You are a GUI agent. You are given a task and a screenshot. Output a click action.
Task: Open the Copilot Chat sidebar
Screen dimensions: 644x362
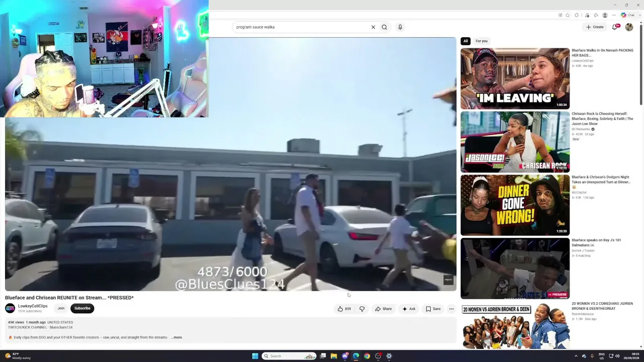point(628,15)
